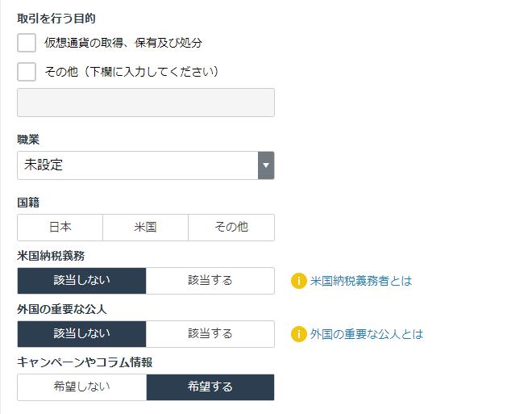This screenshot has width=532, height=414.
Task: Select 日本 as nationality
Action: click(x=60, y=228)
